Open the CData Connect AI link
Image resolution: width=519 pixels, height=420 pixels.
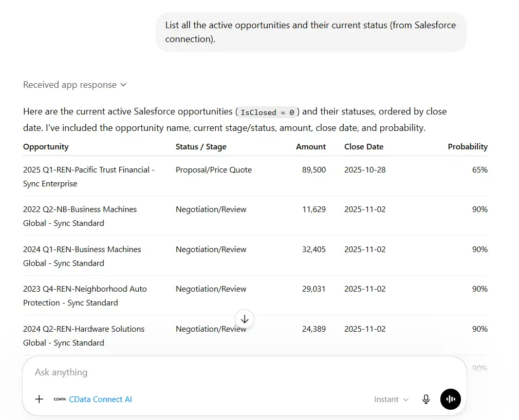click(x=100, y=399)
